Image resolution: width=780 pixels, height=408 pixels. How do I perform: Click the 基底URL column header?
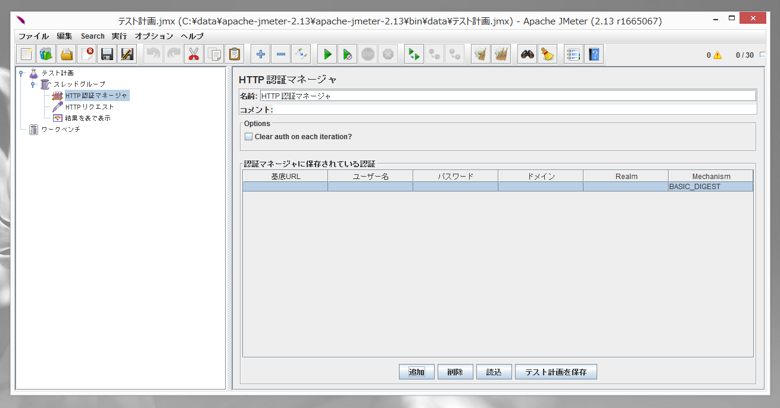tap(285, 176)
